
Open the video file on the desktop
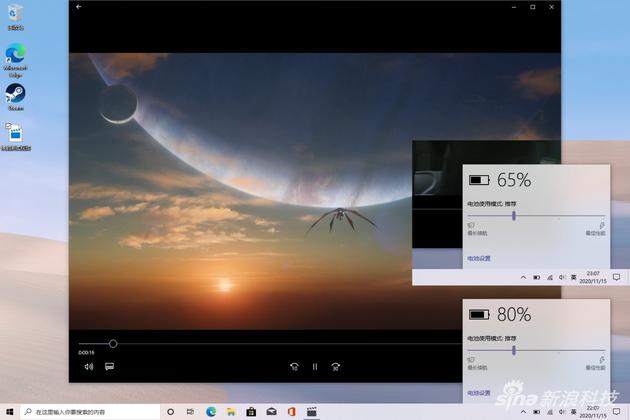point(15,134)
